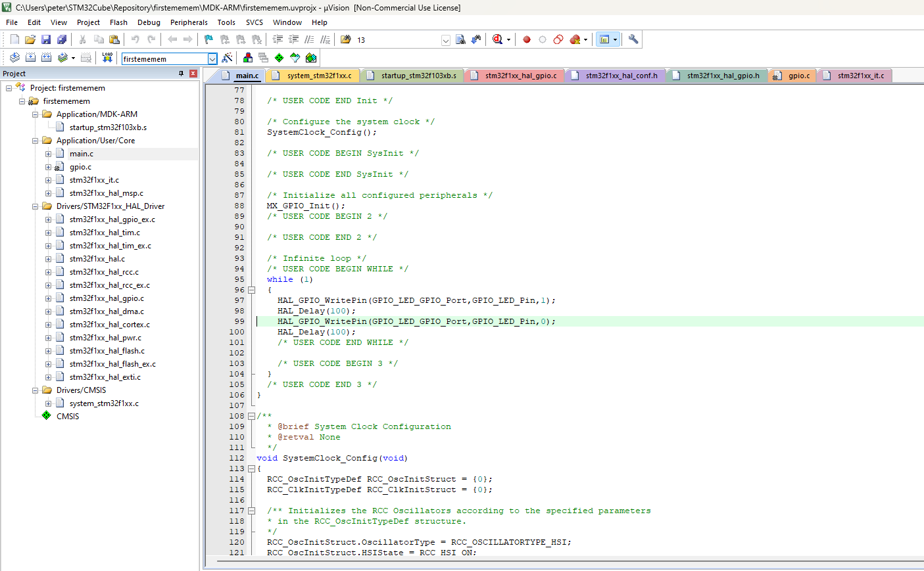924x571 pixels.
Task: Open the Peripherals menu
Action: 189,22
